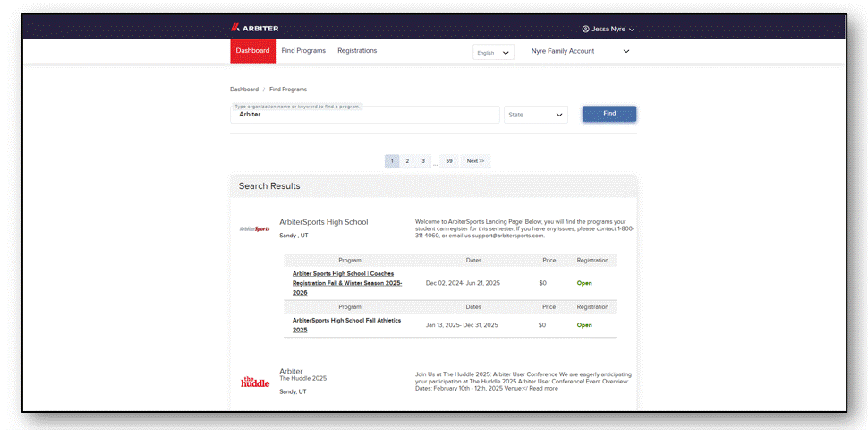The image size is (868, 430).
Task: Click the Dashboard breadcrumb link
Action: 244,90
